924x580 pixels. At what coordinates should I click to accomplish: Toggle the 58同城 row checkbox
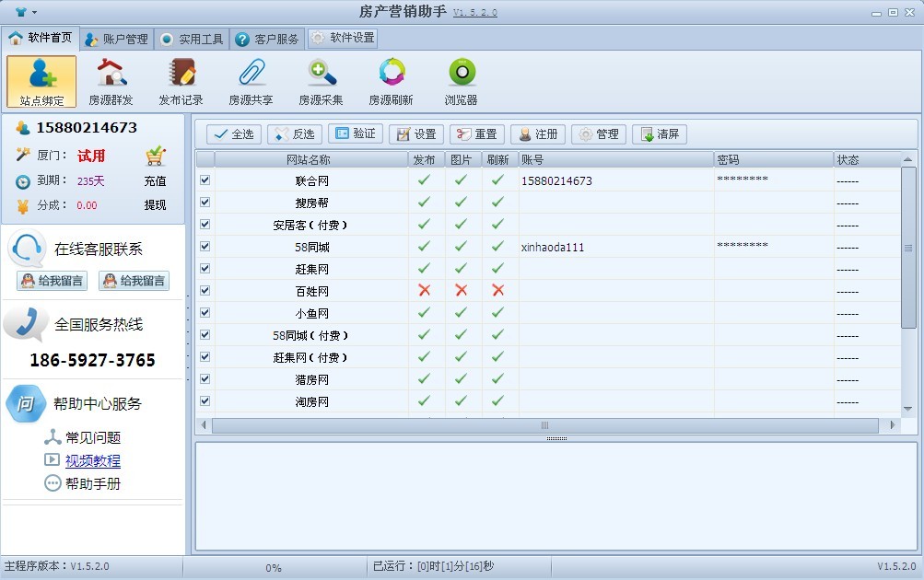[x=205, y=247]
